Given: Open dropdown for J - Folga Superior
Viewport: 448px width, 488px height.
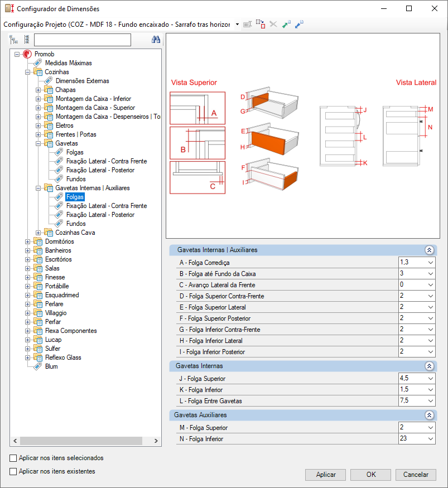Looking at the screenshot, I should pos(431,379).
